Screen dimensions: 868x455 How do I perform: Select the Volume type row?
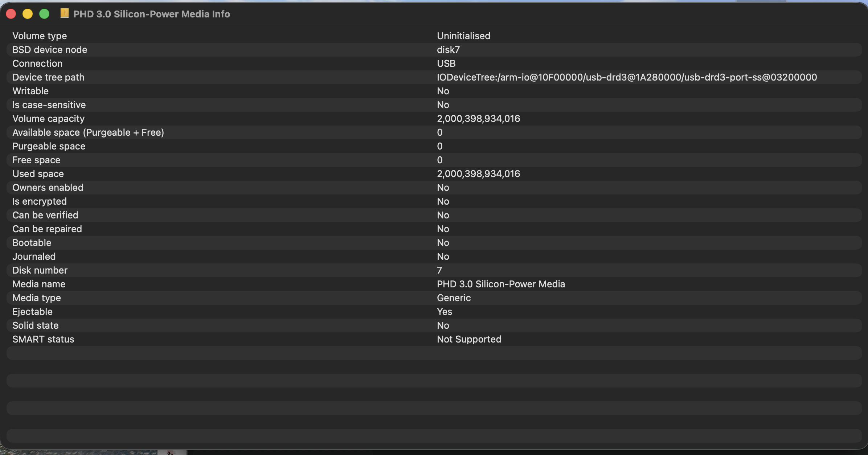pos(40,36)
